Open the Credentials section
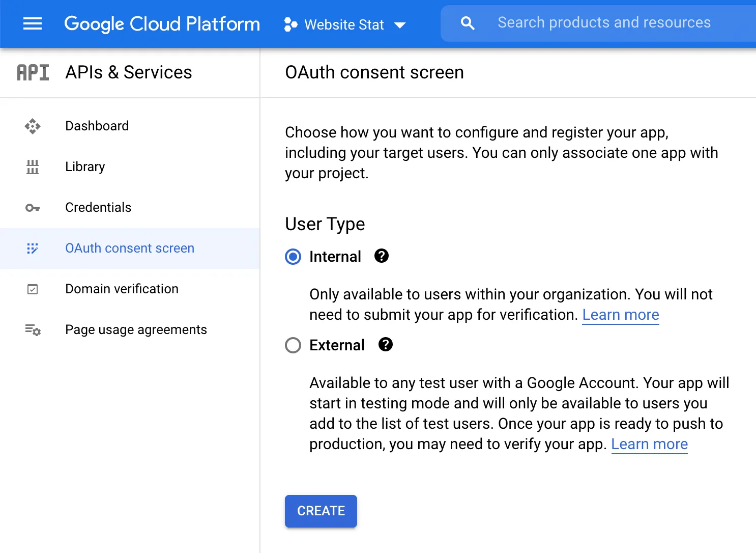 point(98,207)
